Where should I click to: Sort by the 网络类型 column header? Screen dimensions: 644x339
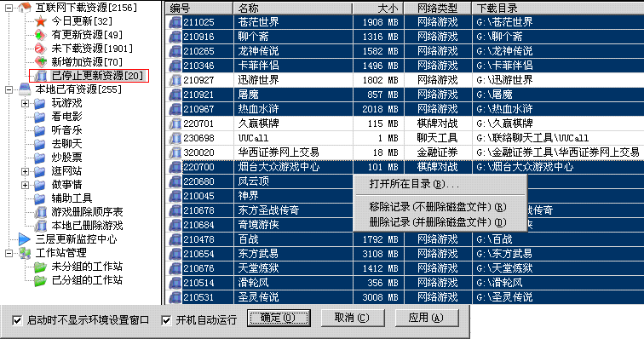tap(438, 8)
